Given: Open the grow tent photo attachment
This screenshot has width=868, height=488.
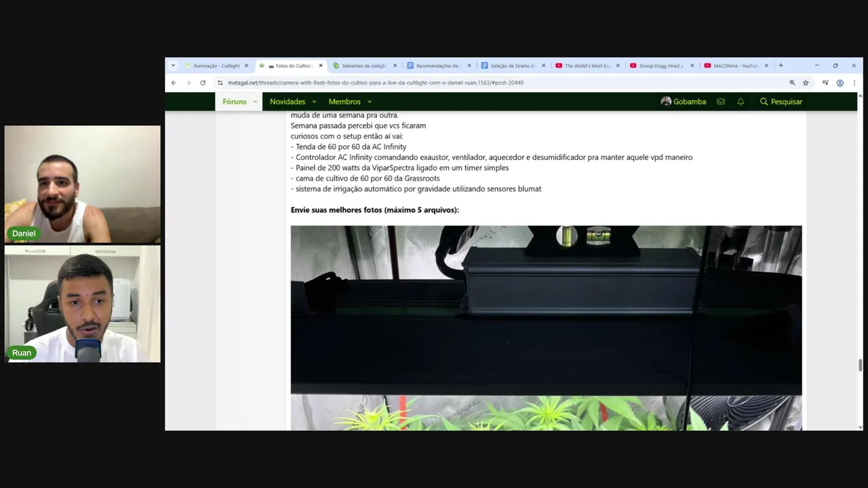Looking at the screenshot, I should [x=546, y=328].
